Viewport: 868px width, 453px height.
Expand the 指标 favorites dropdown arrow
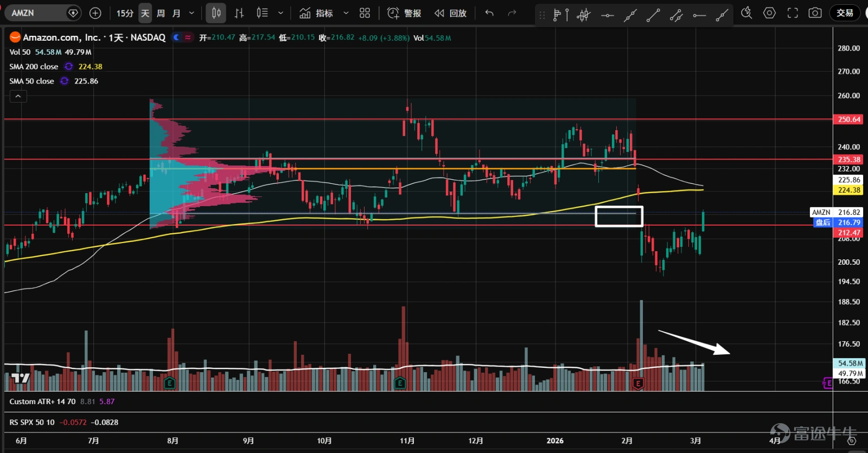346,13
